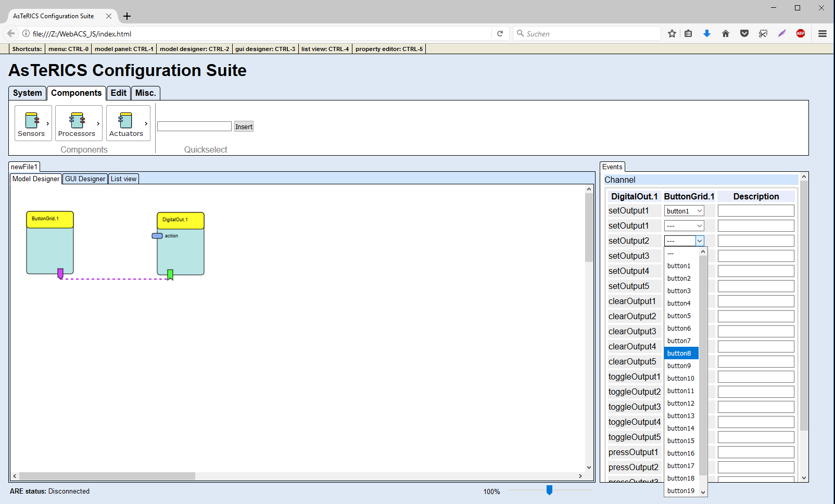This screenshot has width=835, height=504.
Task: Open the Processors components menu
Action: click(79, 123)
